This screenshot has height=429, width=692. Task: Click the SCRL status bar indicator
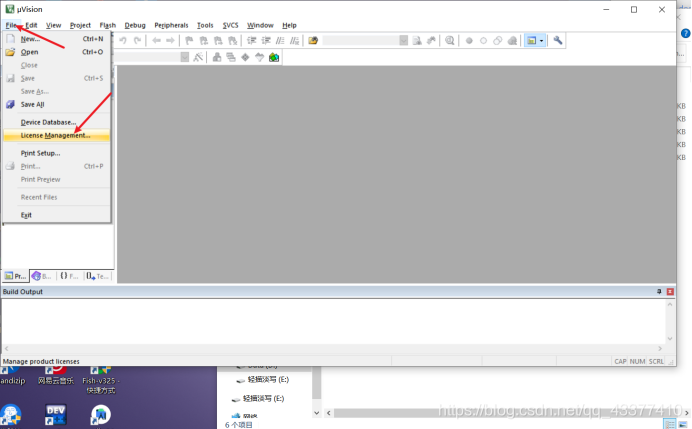(656, 361)
